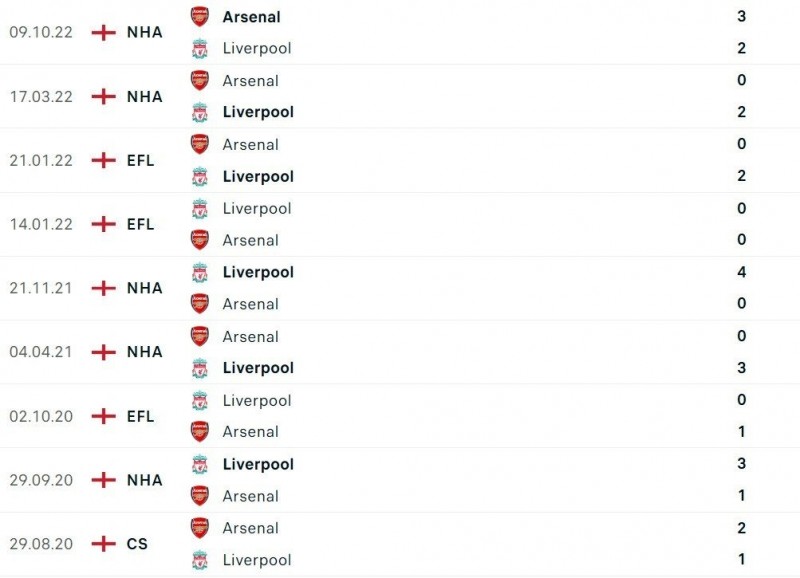Click the Arsenal crest in 09.10.22 match
The width and height of the screenshot is (800, 578).
pyautogui.click(x=200, y=16)
